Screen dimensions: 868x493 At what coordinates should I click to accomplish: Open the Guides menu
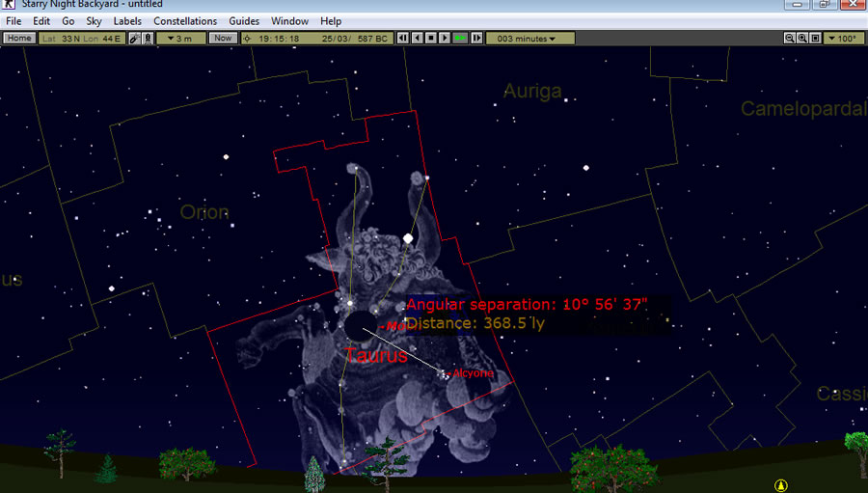click(x=244, y=21)
